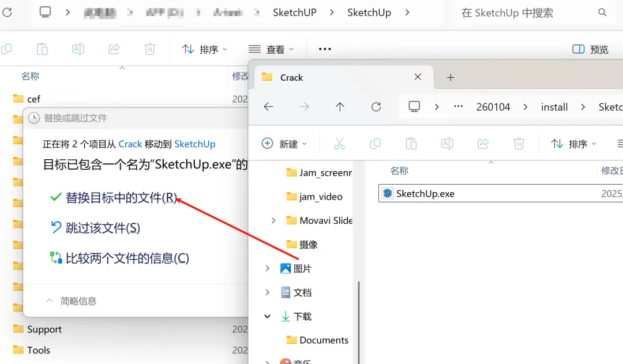Select Jam_screenr folder in the navigation pane
The image size is (623, 364).
click(x=318, y=172)
